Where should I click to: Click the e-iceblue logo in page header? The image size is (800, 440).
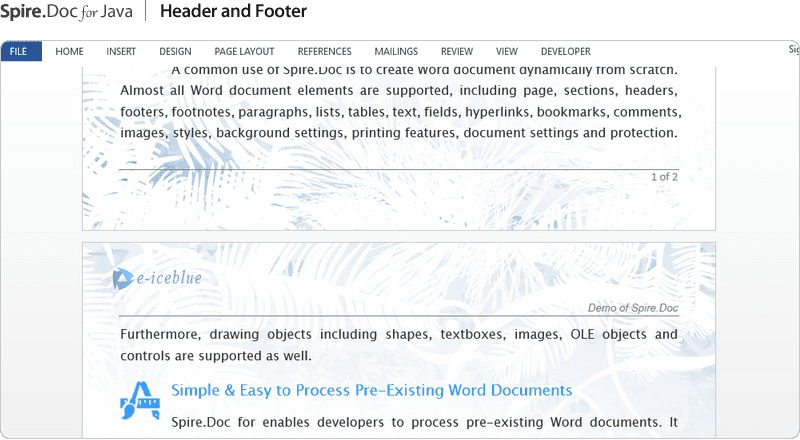(157, 278)
